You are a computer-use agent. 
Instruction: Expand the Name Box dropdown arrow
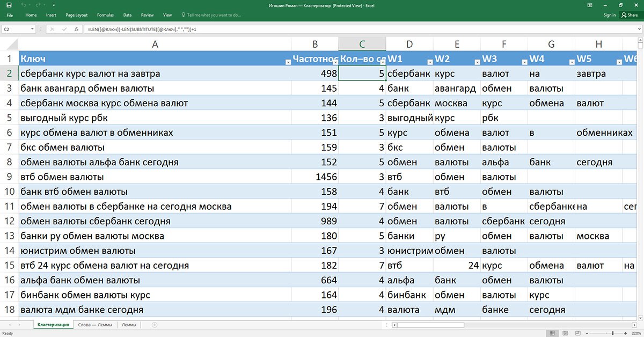click(33, 30)
